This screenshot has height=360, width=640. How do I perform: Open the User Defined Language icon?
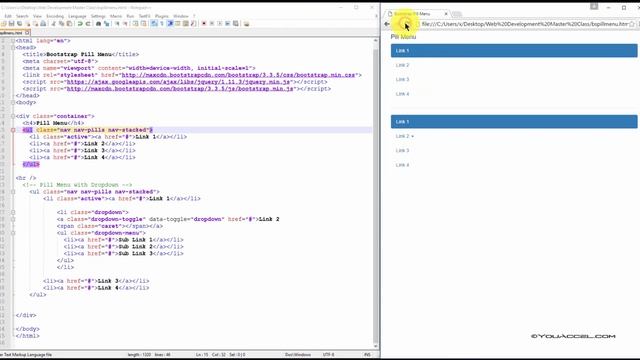(178, 24)
